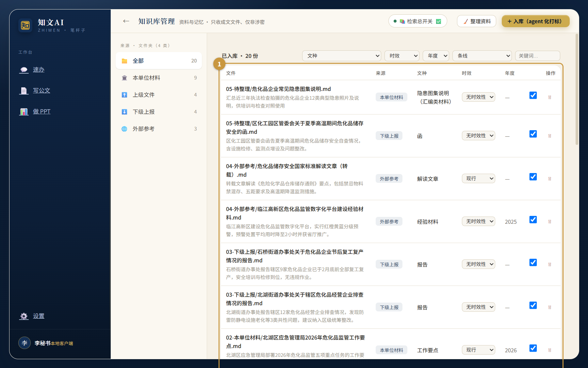Click the vertical scrollbar of the file list
588x368 pixels.
click(577, 89)
